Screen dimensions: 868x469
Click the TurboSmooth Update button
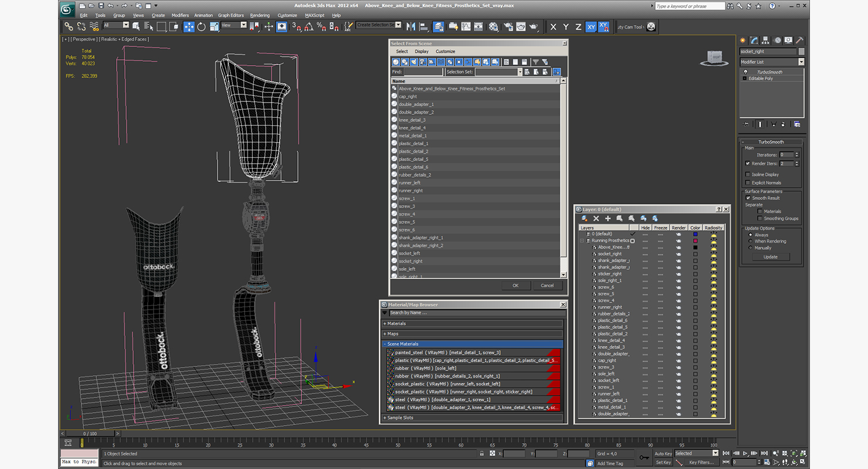(x=771, y=257)
